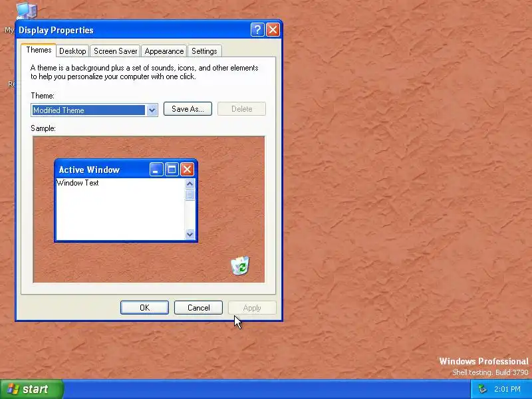
Task: Click the My Computer desktop icon
Action: click(x=27, y=10)
